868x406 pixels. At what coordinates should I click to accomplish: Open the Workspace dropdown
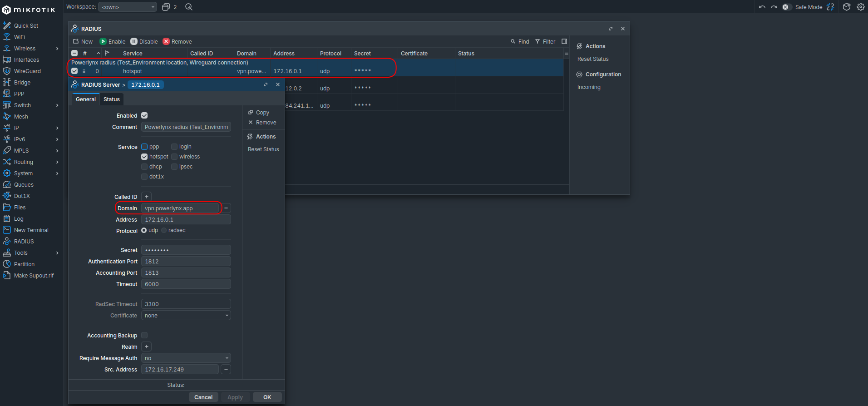128,7
